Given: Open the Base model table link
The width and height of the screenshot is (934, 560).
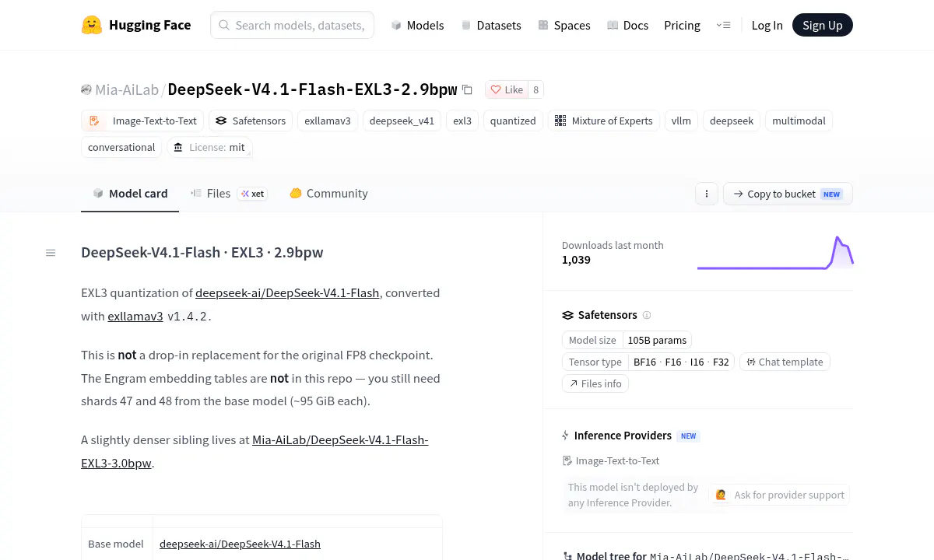Looking at the screenshot, I should point(240,544).
